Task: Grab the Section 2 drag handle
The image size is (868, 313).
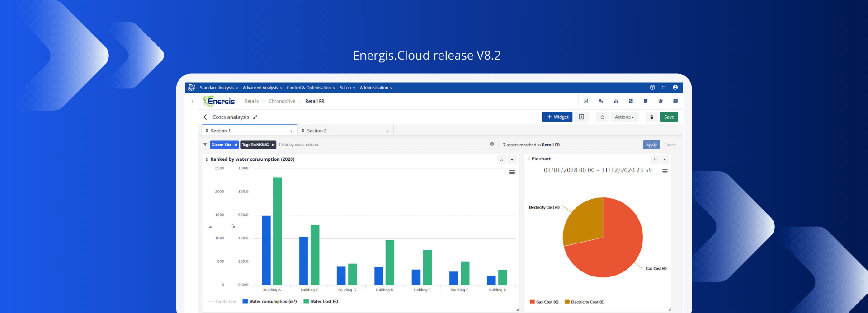Action: tap(303, 131)
